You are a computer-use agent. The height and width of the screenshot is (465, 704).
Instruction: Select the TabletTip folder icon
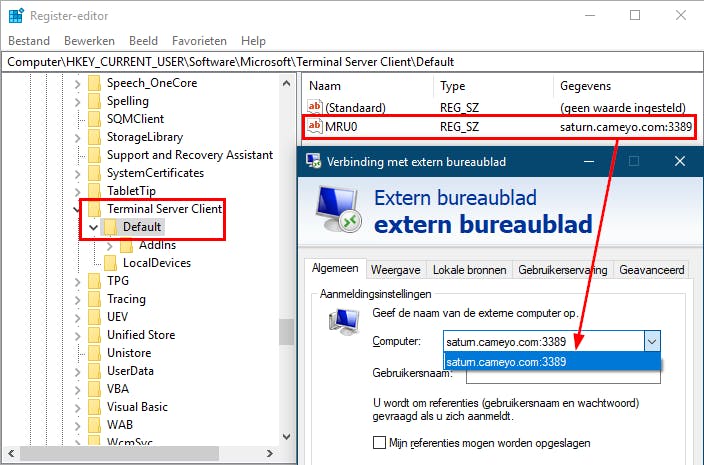pyautogui.click(x=94, y=191)
